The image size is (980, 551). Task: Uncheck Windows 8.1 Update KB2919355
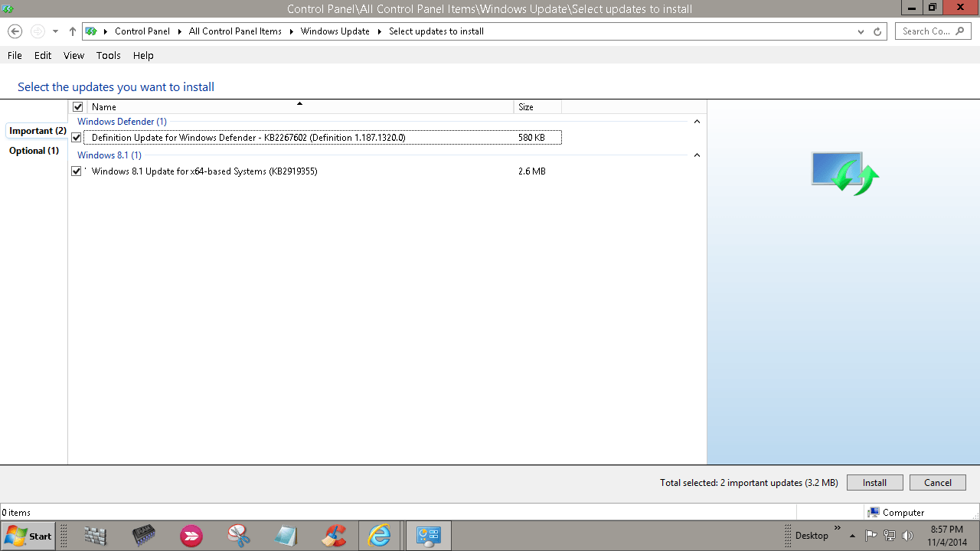coord(77,171)
